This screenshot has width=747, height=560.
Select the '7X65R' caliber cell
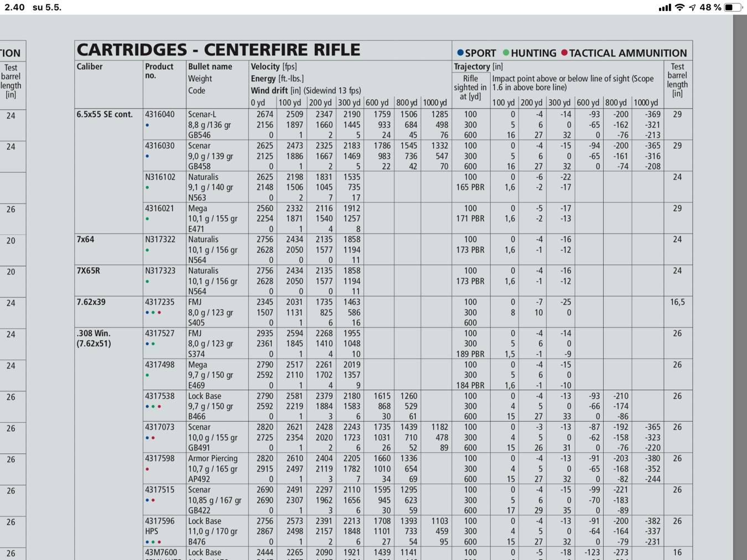tap(88, 271)
